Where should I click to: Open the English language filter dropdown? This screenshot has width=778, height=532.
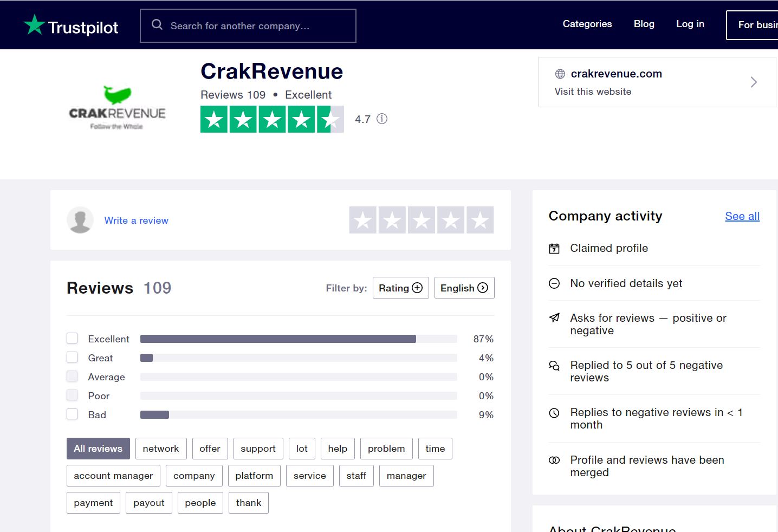pyautogui.click(x=464, y=288)
